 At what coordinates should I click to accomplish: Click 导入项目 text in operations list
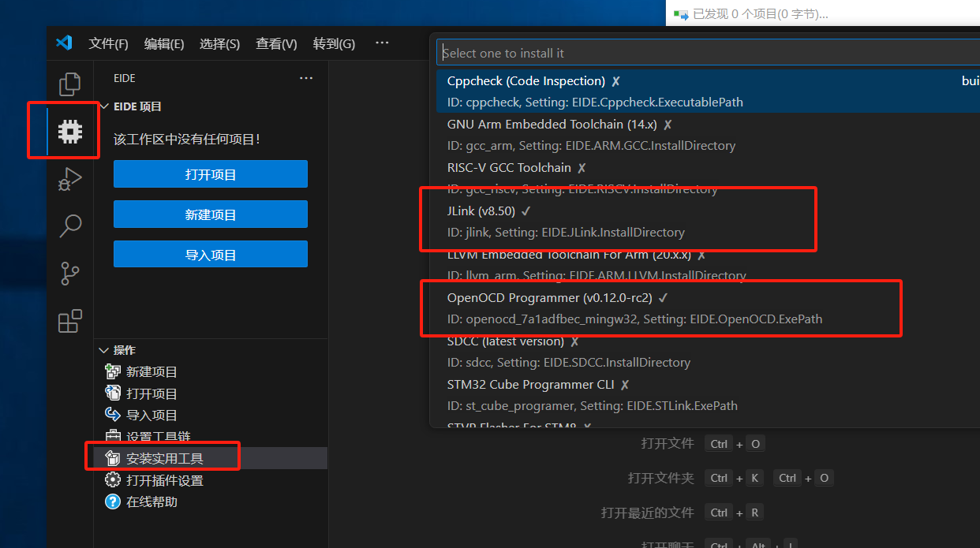(151, 415)
